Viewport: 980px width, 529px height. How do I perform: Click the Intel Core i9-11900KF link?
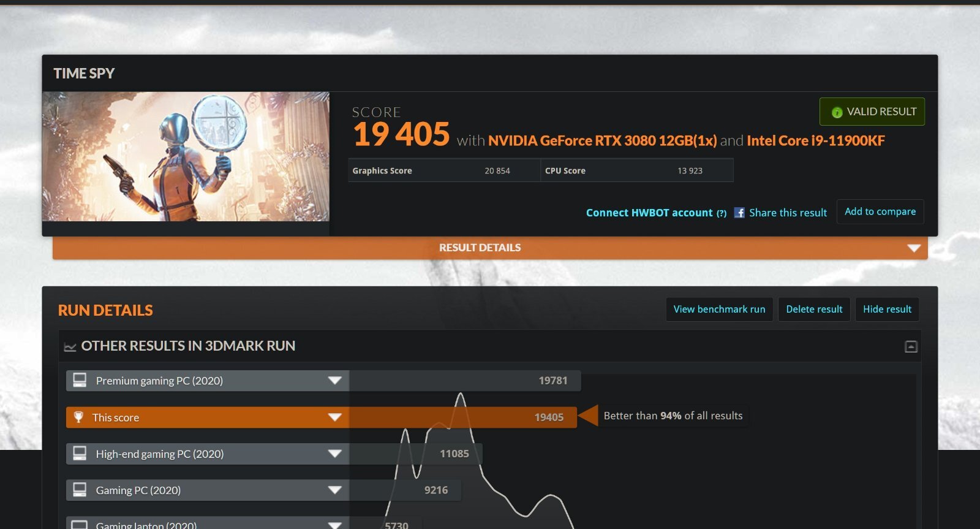tap(816, 141)
